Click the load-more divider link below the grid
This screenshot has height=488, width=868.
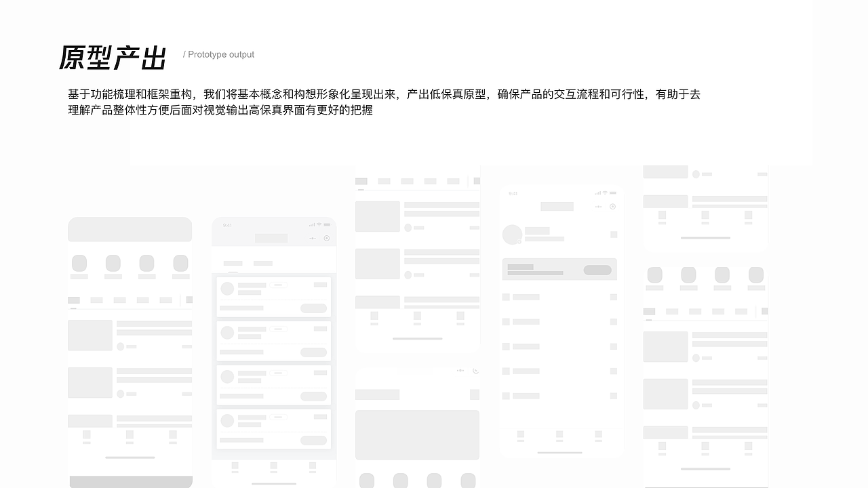click(418, 338)
